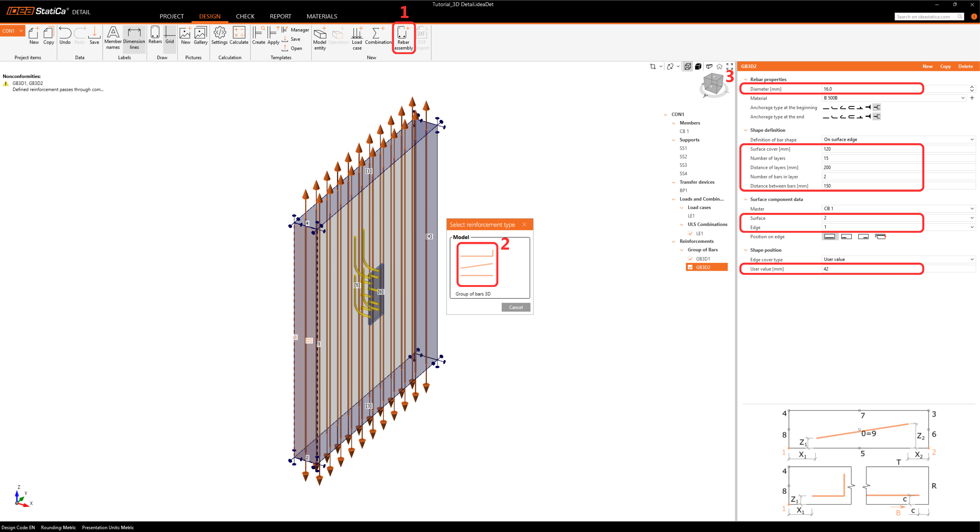Collapse the Supports tree node
The image size is (980, 532).
(673, 140)
